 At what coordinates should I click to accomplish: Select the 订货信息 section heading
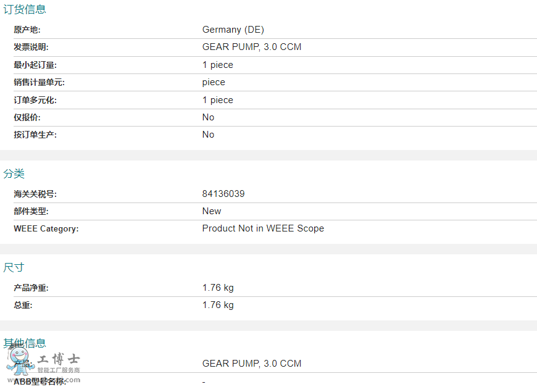[x=25, y=9]
